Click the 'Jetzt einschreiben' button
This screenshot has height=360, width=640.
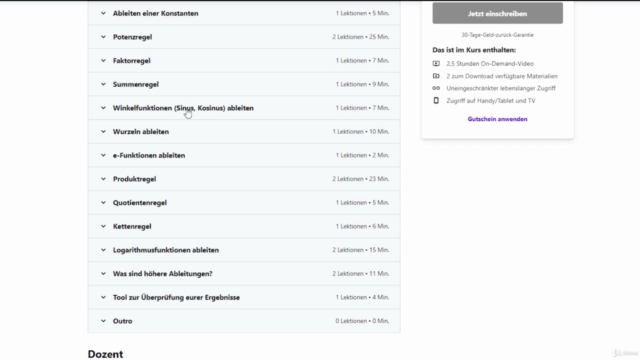[x=498, y=13]
